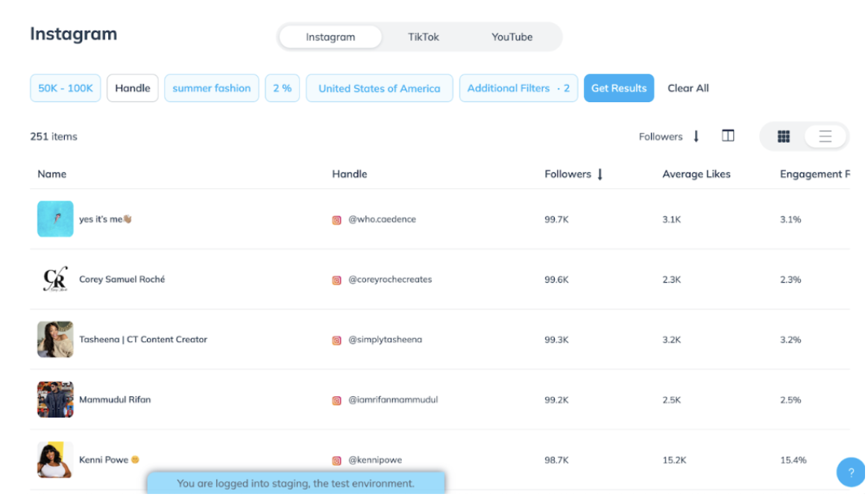Select the Instagram platform tab
The image size is (868, 497).
330,37
